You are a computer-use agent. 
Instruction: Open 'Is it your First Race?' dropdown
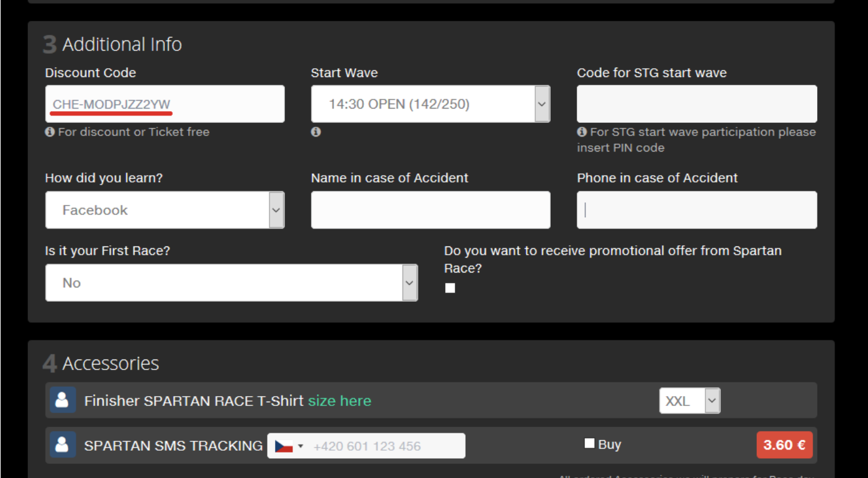click(231, 282)
